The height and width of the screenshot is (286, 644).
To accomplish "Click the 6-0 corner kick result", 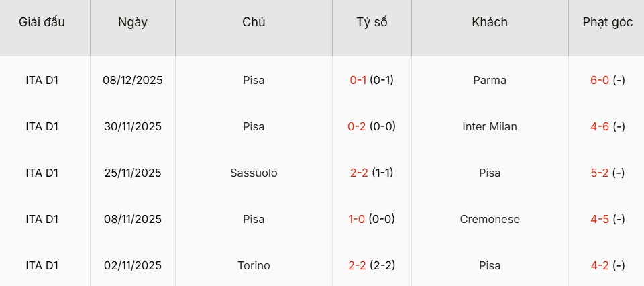I will click(x=599, y=80).
